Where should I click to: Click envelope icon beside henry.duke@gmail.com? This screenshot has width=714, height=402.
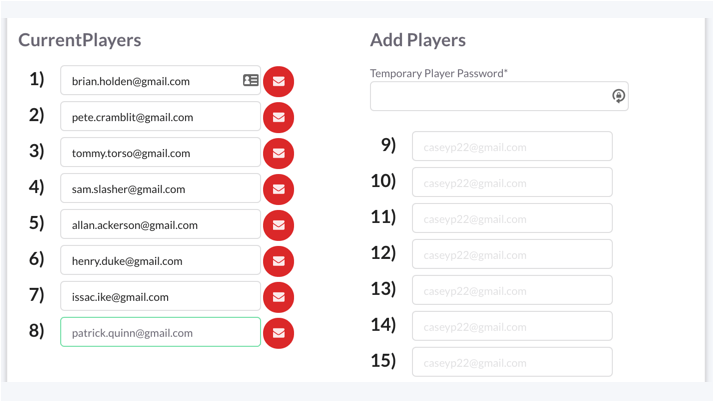pyautogui.click(x=278, y=261)
